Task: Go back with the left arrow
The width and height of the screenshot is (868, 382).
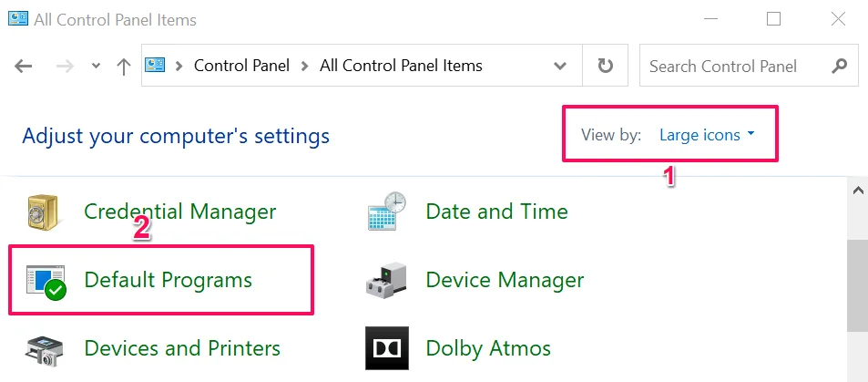Action: [x=24, y=67]
